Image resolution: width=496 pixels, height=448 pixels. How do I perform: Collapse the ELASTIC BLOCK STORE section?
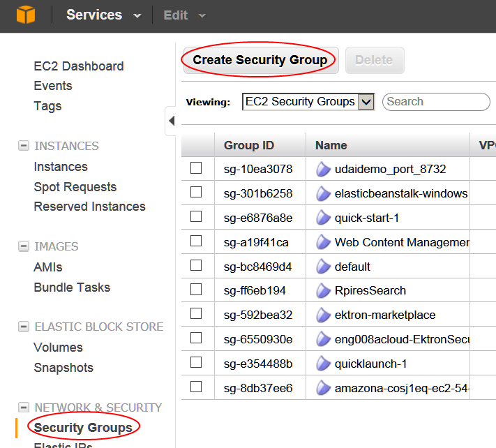tap(24, 327)
